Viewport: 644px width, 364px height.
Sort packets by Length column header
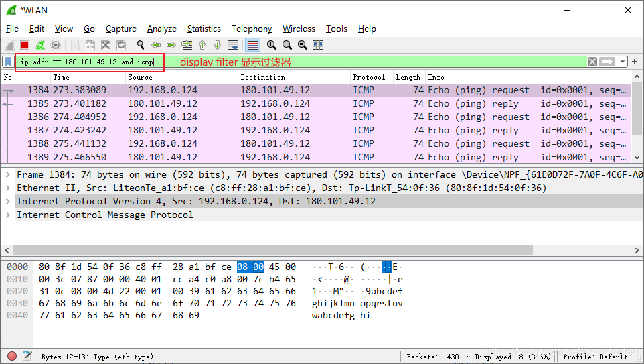(409, 77)
